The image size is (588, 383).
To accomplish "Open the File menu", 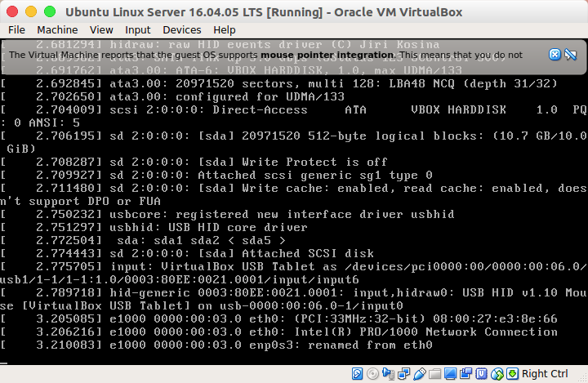I will [x=16, y=29].
